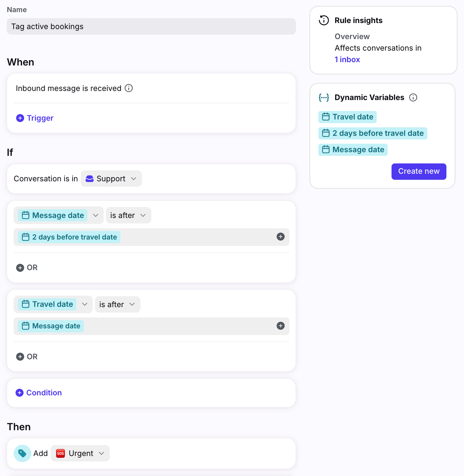Screen dimensions: 464x476
Task: Click the Dynamic Variables info icon
Action: [413, 97]
